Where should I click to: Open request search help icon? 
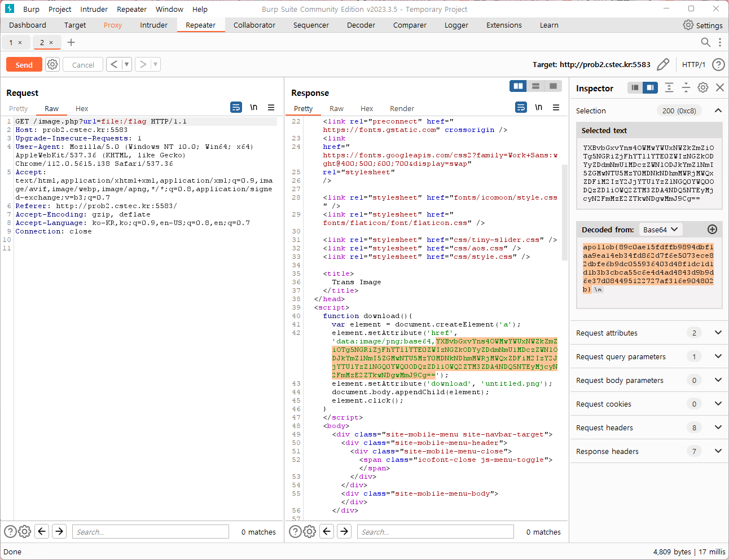point(10,531)
